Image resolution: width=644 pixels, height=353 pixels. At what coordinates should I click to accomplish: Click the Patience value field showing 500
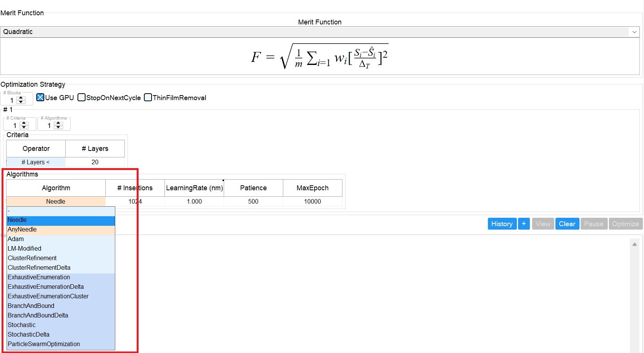pos(253,201)
